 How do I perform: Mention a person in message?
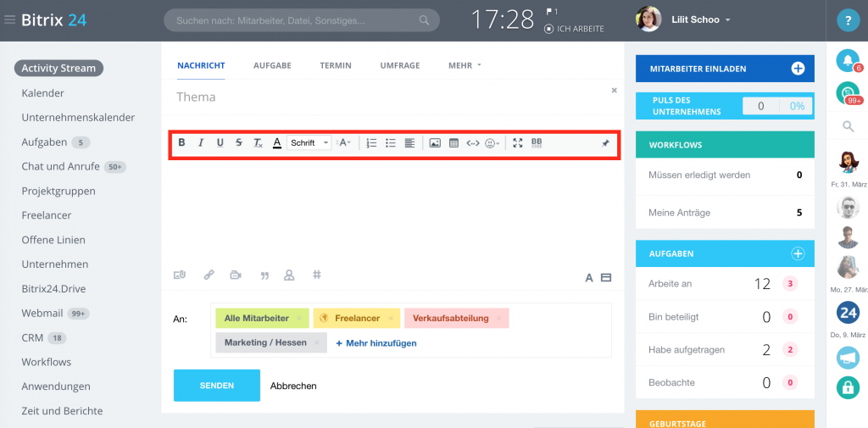[x=289, y=275]
